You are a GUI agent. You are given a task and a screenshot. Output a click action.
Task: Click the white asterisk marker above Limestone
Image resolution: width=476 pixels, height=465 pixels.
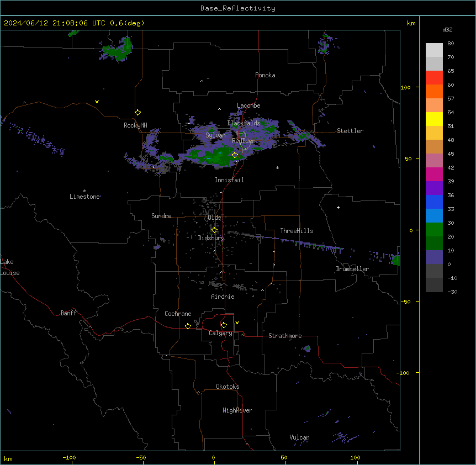(x=84, y=191)
